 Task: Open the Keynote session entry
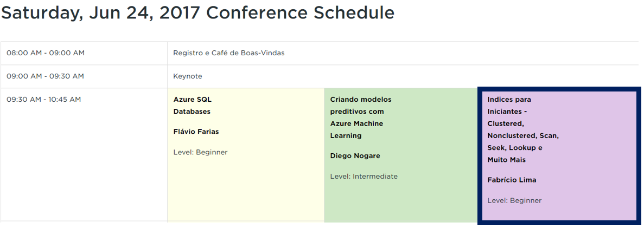tap(187, 76)
